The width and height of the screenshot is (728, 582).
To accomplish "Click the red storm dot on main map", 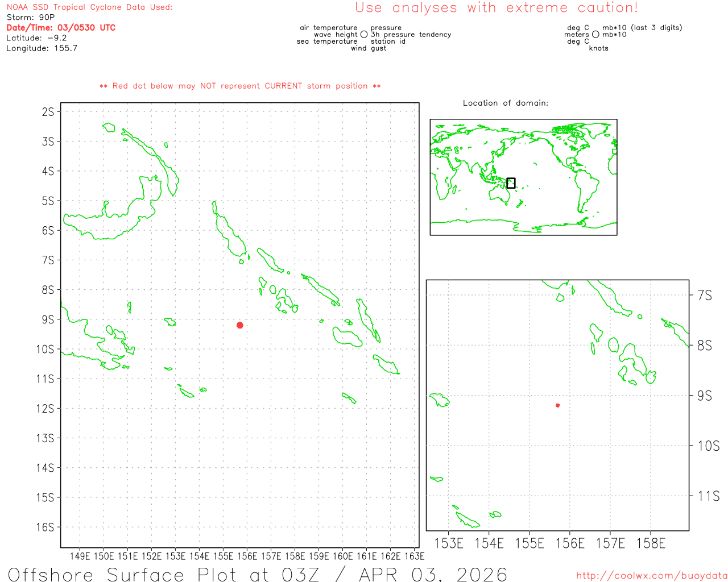I will pyautogui.click(x=240, y=325).
